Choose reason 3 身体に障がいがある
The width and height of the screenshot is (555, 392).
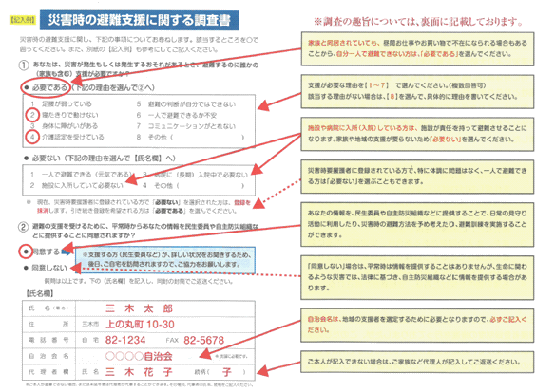[x=64, y=126]
